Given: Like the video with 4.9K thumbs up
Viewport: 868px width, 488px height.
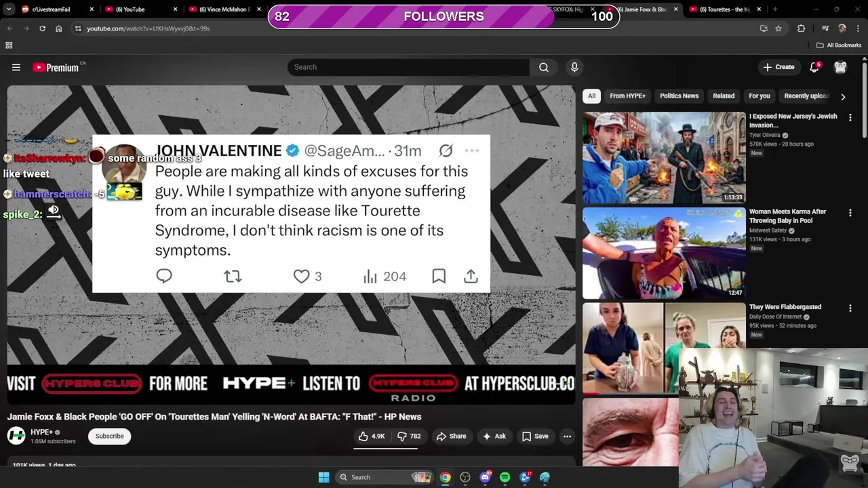Looking at the screenshot, I should point(372,436).
